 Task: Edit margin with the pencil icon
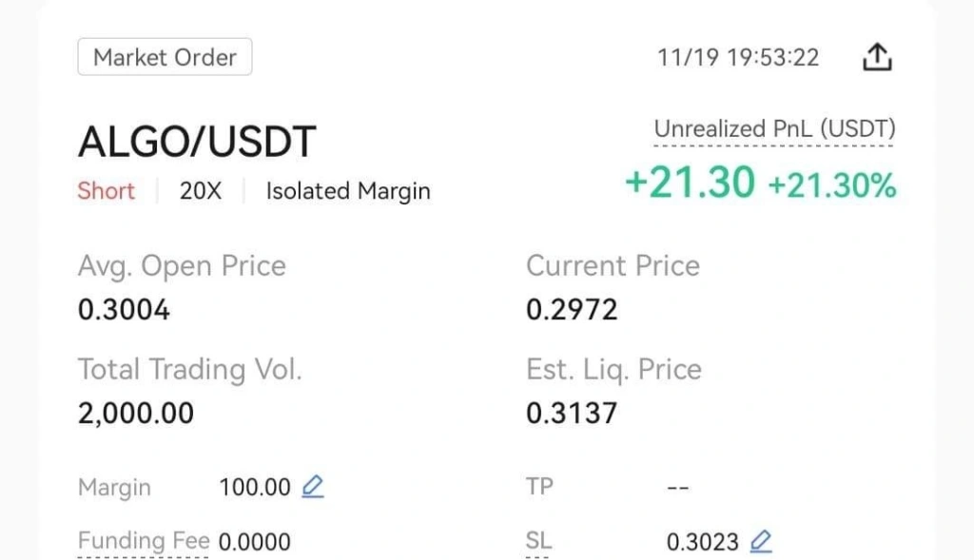[x=312, y=487]
